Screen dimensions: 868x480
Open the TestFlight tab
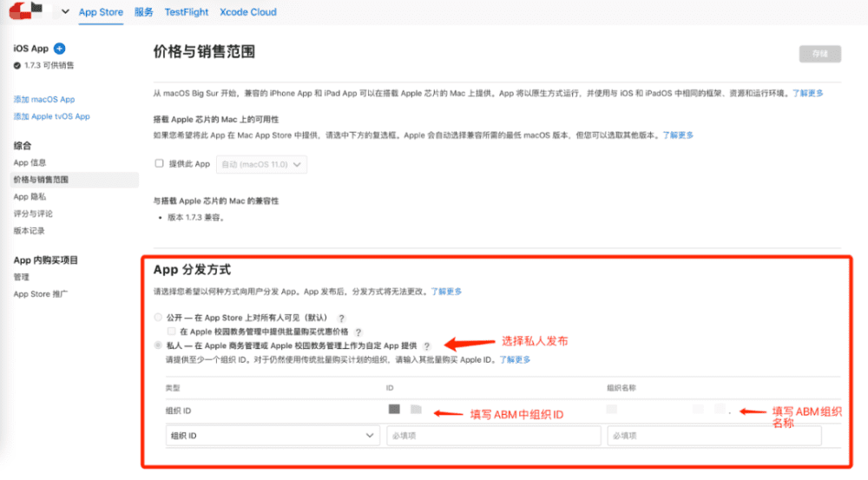187,12
